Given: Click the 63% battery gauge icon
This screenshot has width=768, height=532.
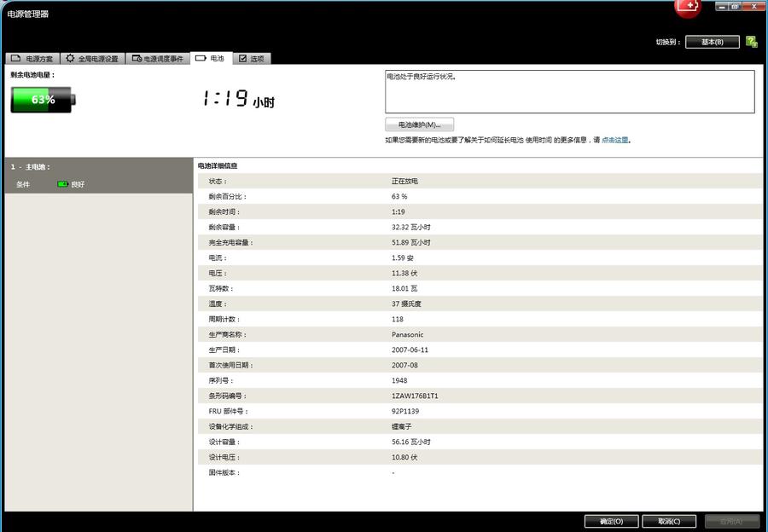Looking at the screenshot, I should [x=44, y=100].
